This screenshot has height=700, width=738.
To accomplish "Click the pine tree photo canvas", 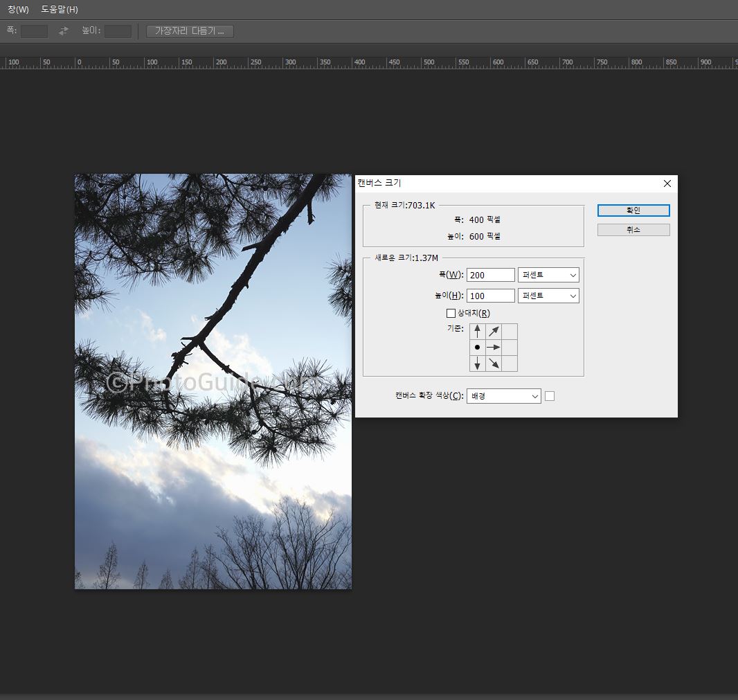I will pyautogui.click(x=213, y=382).
